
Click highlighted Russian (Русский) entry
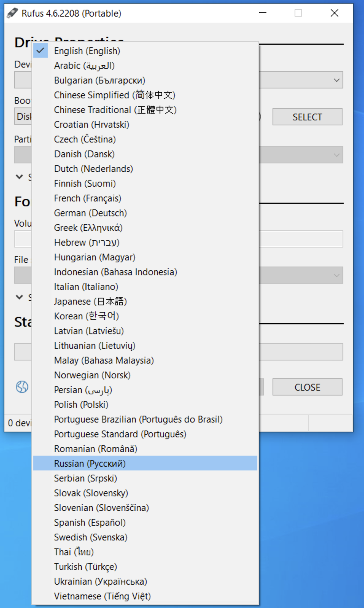click(x=145, y=464)
